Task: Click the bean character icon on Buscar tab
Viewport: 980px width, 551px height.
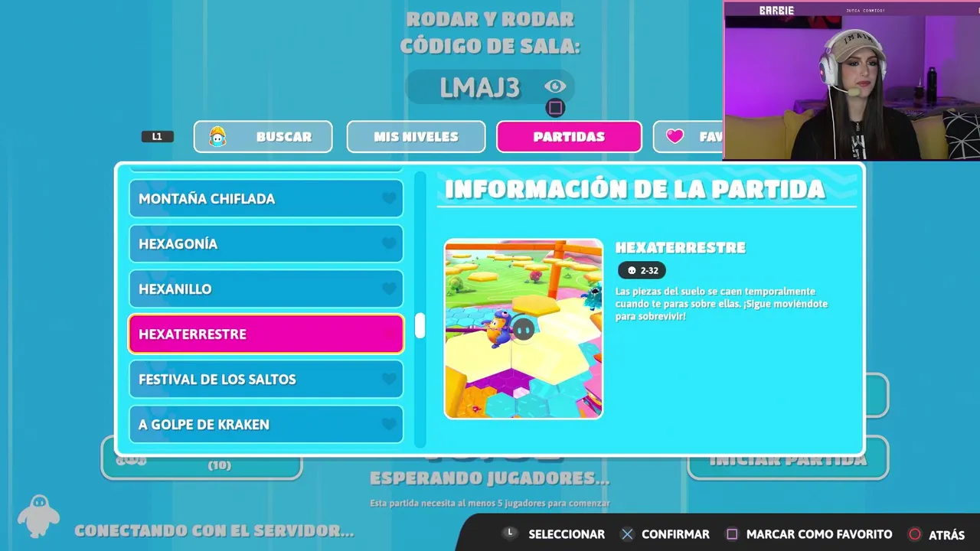Action: [217, 136]
